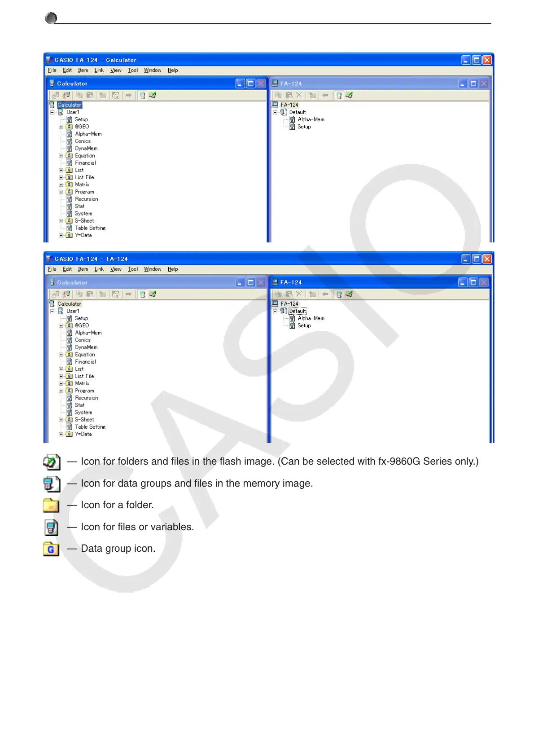Click Connect icon in the dimmed Calculator pane toolbar
Image resolution: width=534 pixels, height=756 pixels.
coord(56,294)
